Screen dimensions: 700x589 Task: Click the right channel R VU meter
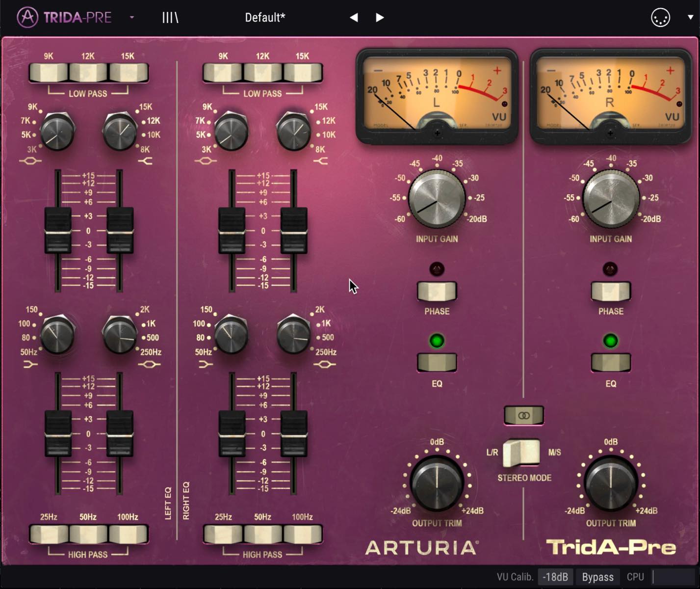point(610,96)
